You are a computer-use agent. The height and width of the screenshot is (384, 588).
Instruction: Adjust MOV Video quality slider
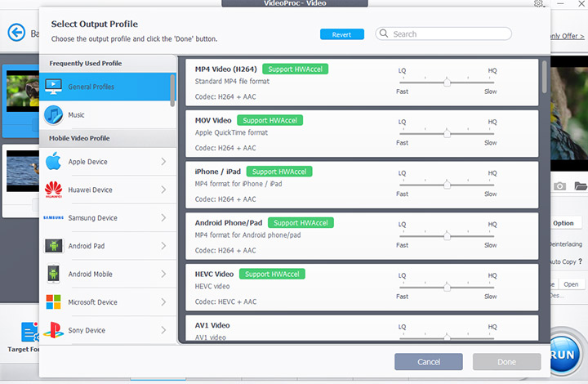pos(447,133)
